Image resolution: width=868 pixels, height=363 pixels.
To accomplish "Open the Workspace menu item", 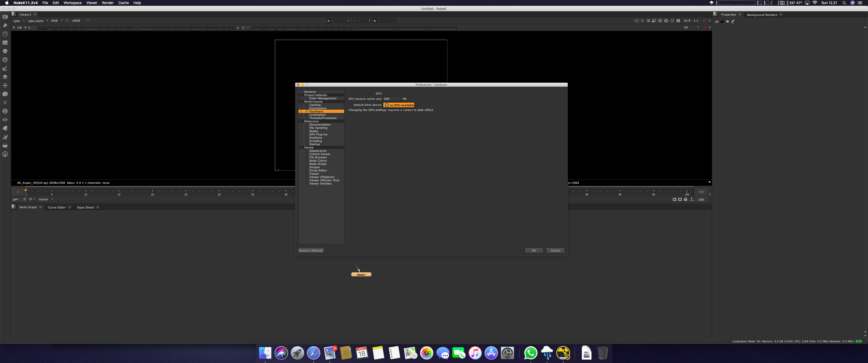I will pyautogui.click(x=72, y=3).
